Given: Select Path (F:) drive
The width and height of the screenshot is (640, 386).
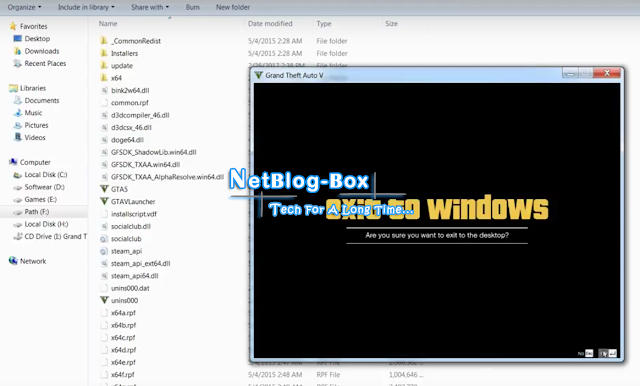Looking at the screenshot, I should (x=36, y=212).
